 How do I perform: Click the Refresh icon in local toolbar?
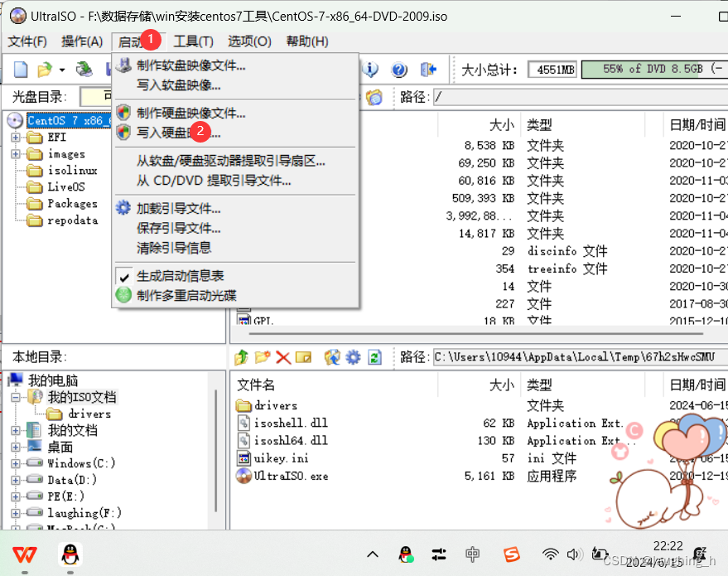374,357
